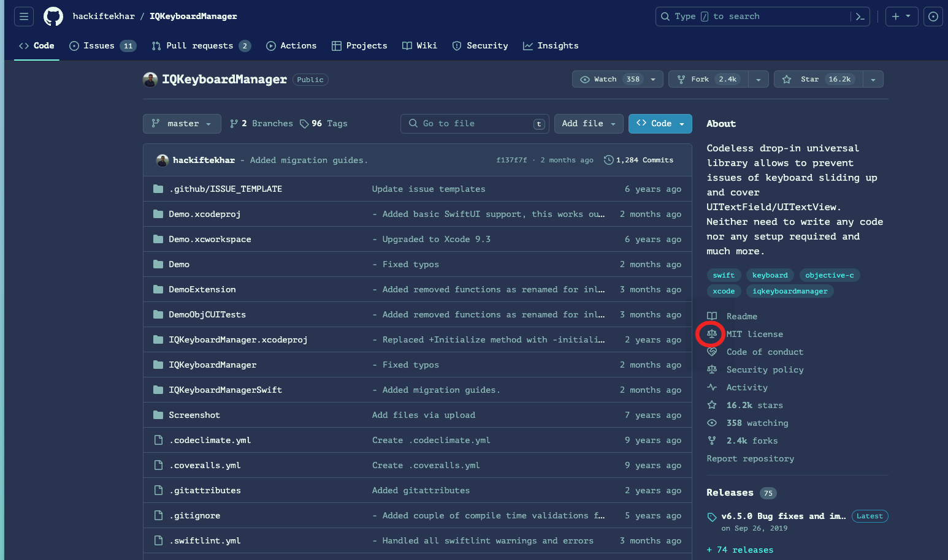This screenshot has height=560, width=948.
Task: Switch to the Issues tab
Action: [102, 46]
